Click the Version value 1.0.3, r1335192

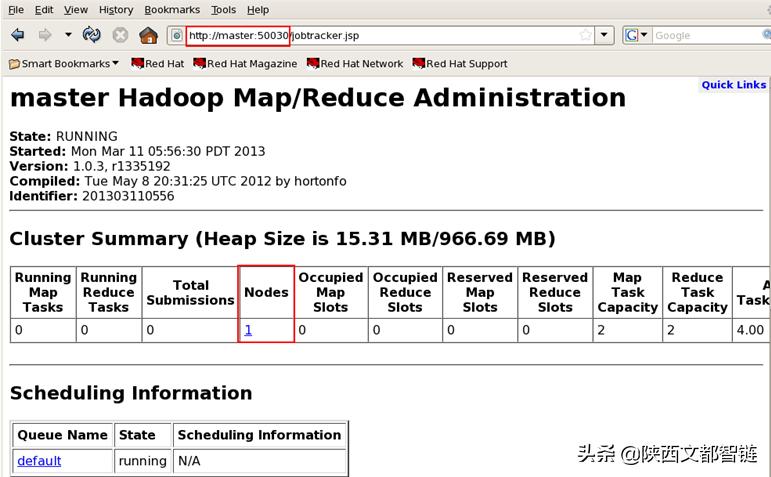121,166
